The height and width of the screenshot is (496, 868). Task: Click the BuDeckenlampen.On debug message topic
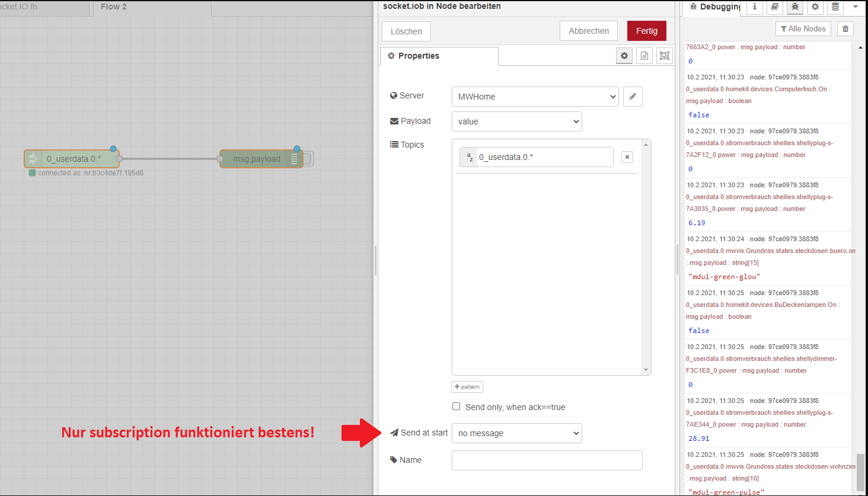click(763, 305)
